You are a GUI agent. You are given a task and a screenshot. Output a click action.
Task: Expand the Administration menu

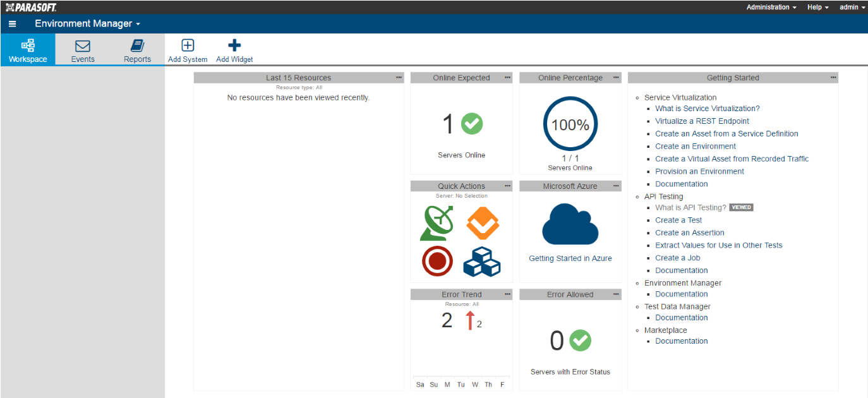tap(771, 7)
